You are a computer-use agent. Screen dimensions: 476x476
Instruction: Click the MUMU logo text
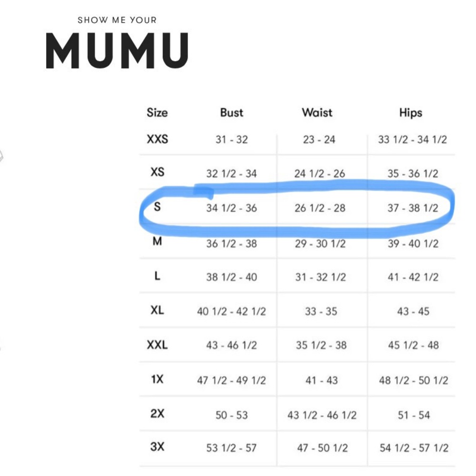point(117,50)
